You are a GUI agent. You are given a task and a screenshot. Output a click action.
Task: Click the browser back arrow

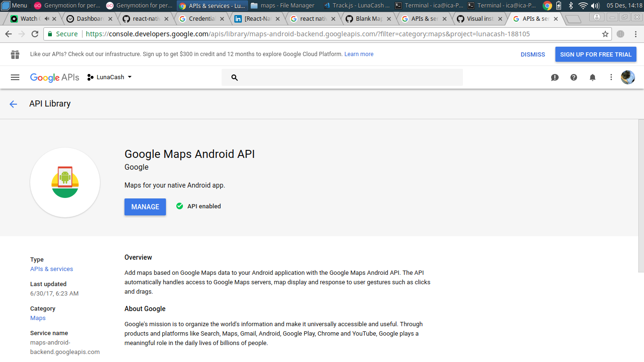(8, 34)
